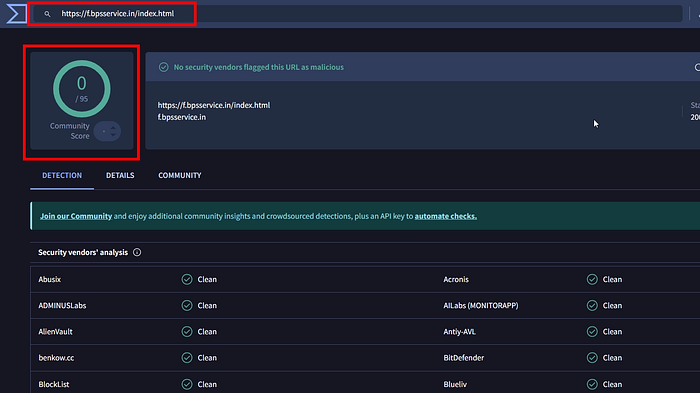Select the Antiy-AVL vendor name
This screenshot has width=700, height=393.
click(x=459, y=332)
